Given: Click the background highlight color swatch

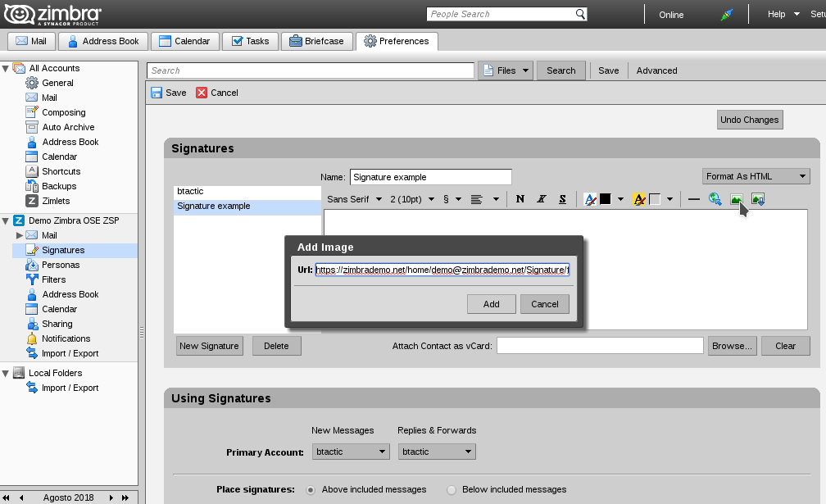Looking at the screenshot, I should pyautogui.click(x=654, y=199).
